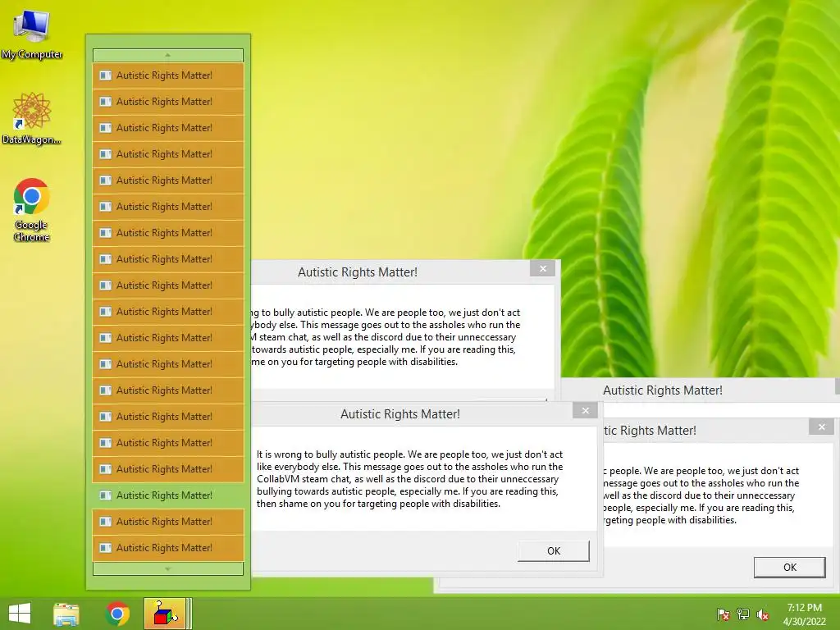Click OK in the right-side message box
Image resolution: width=840 pixels, height=630 pixels.
pyautogui.click(x=790, y=568)
